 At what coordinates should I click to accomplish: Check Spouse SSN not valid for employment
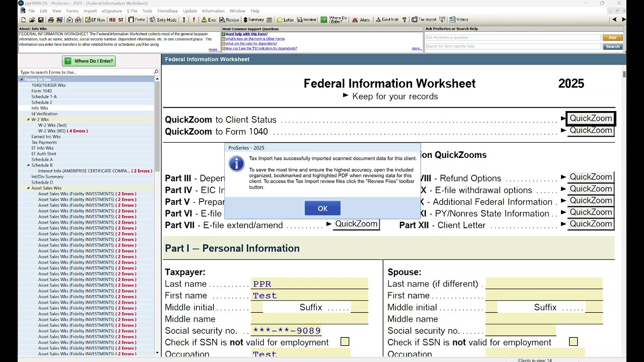[x=573, y=342]
